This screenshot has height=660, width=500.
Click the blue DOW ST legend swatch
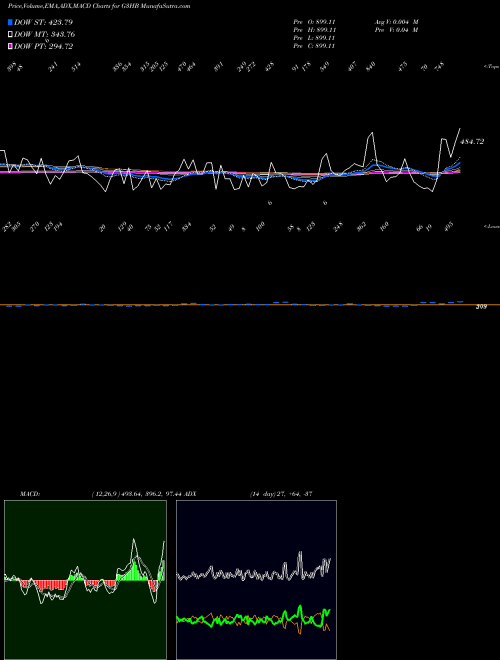10,22
